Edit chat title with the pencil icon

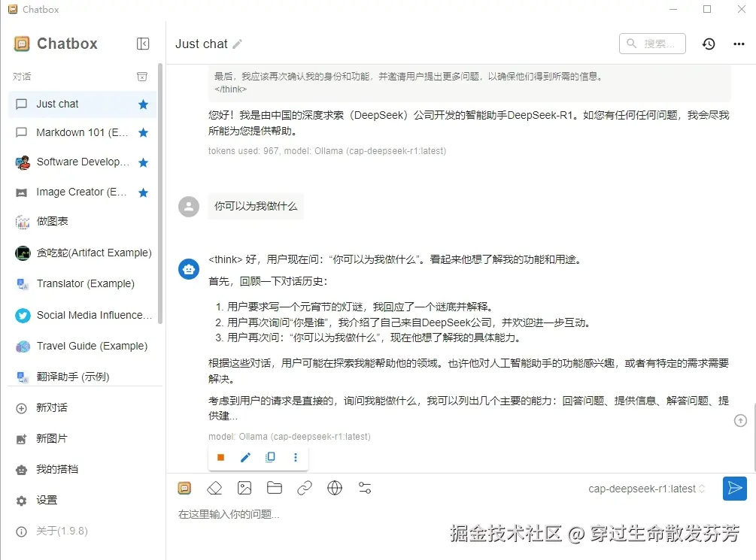pyautogui.click(x=237, y=44)
